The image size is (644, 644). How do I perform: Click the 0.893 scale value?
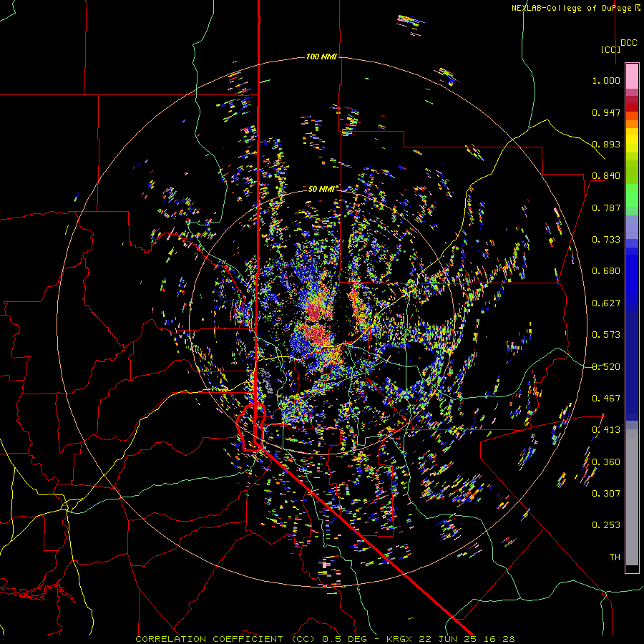click(x=606, y=144)
